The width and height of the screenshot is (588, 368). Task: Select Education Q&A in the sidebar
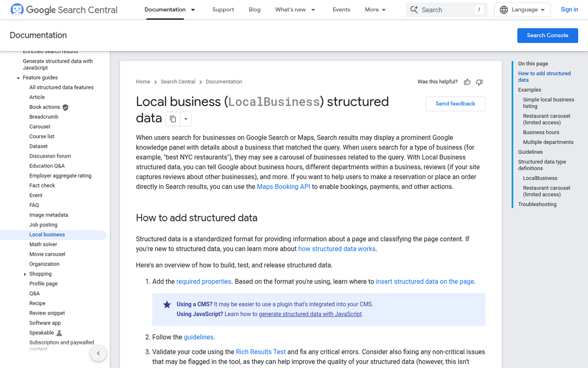point(47,166)
